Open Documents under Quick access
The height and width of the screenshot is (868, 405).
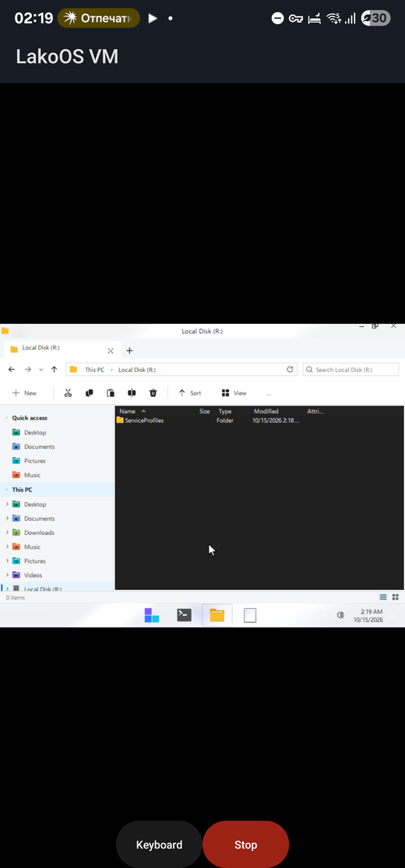point(40,447)
